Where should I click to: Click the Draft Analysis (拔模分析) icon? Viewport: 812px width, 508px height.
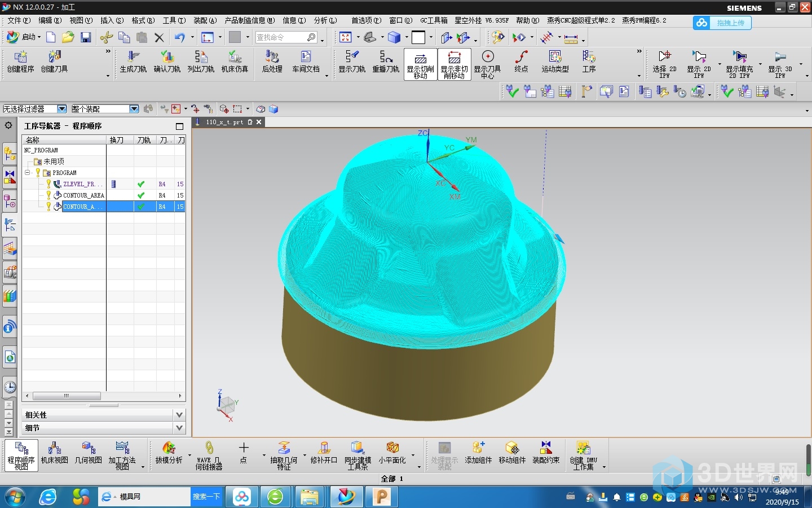click(x=169, y=453)
